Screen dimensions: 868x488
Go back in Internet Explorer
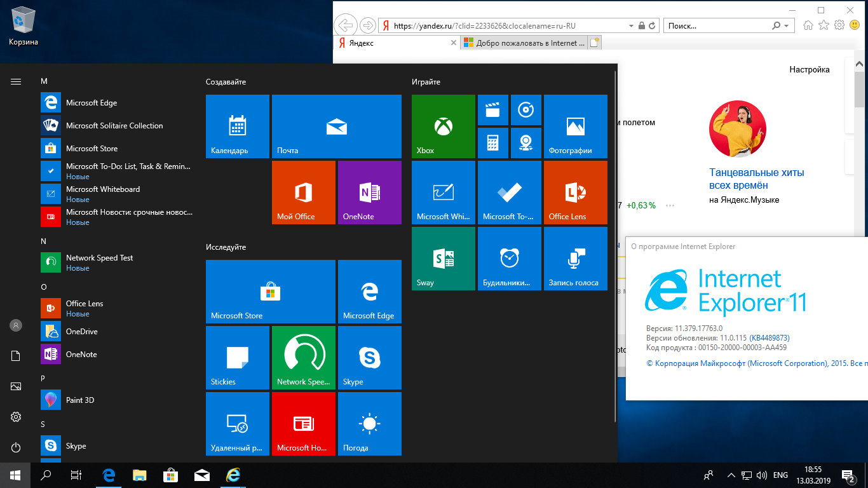(345, 25)
